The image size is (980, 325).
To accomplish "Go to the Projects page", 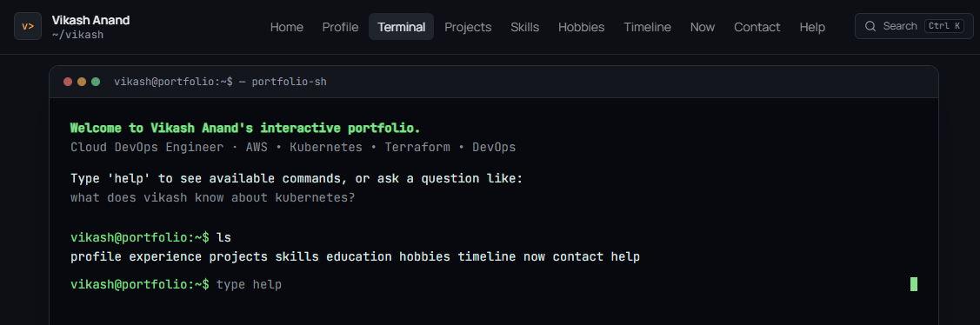I will pyautogui.click(x=468, y=27).
